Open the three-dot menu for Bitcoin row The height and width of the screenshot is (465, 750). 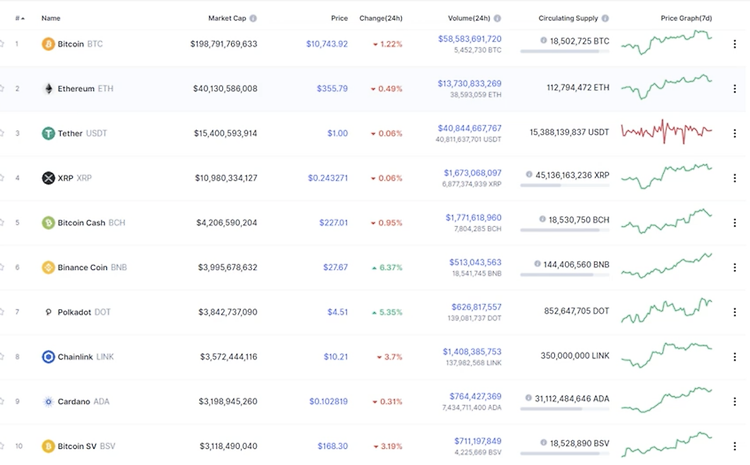coord(735,44)
